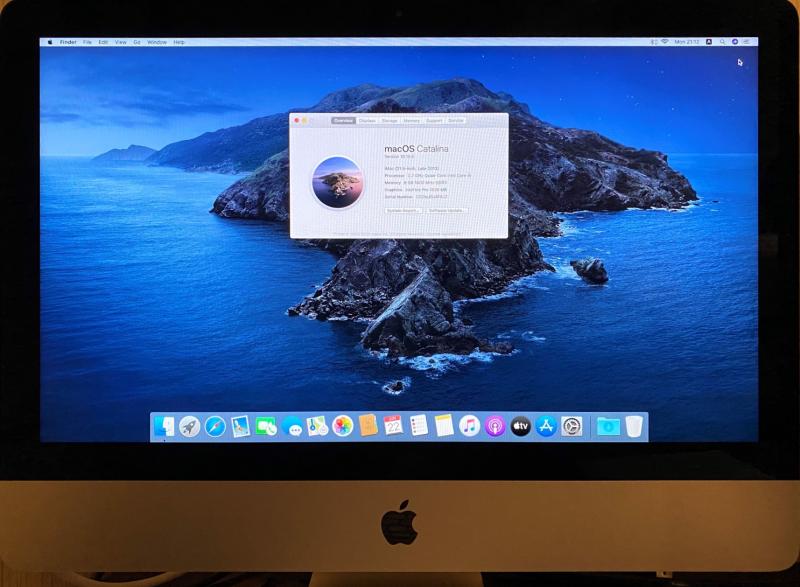Open the Finder menu

[x=68, y=42]
